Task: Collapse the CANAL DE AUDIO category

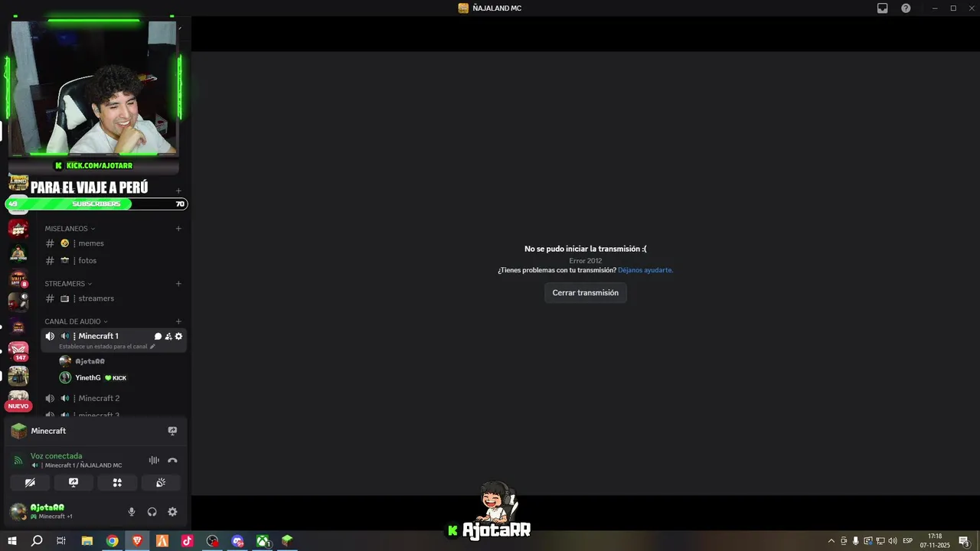Action: click(76, 322)
